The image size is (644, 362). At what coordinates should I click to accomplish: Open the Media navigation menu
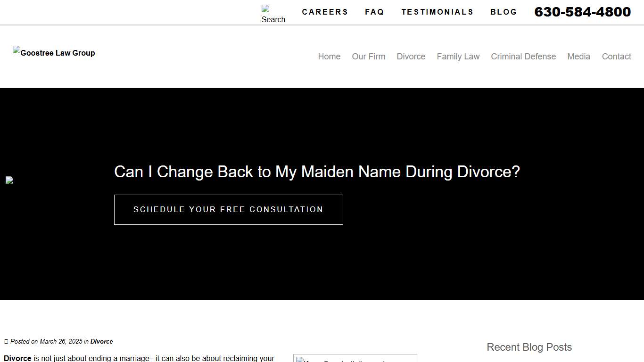(578, 57)
